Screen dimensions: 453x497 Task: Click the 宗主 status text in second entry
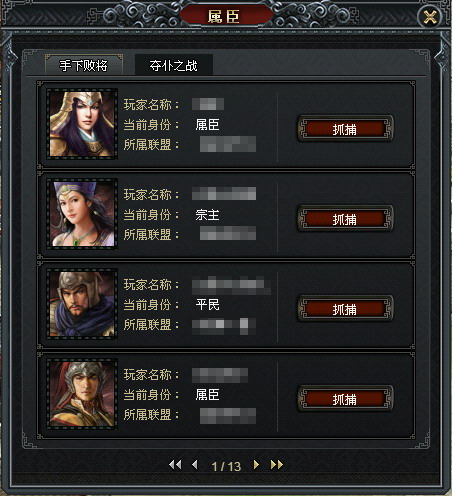pyautogui.click(x=207, y=215)
